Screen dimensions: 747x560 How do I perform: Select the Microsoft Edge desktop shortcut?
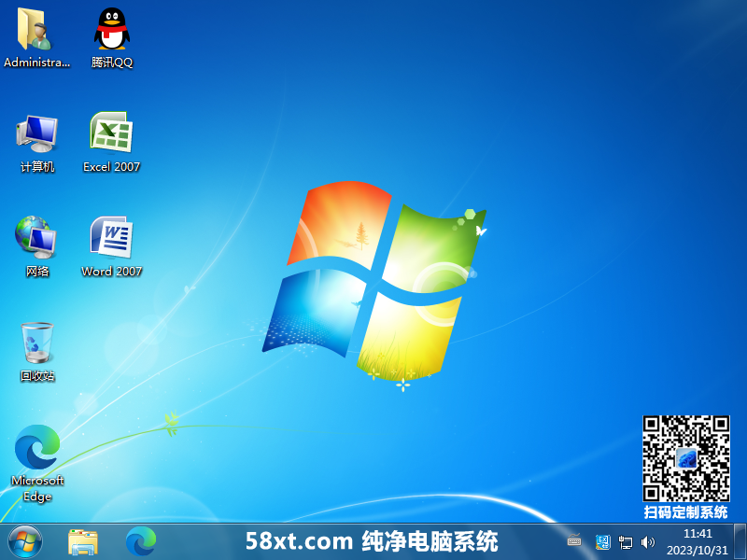point(37,464)
